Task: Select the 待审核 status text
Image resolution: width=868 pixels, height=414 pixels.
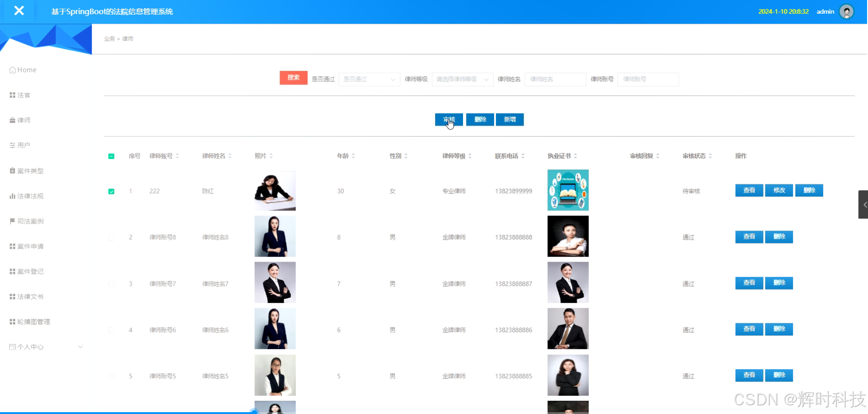Action: pos(691,191)
